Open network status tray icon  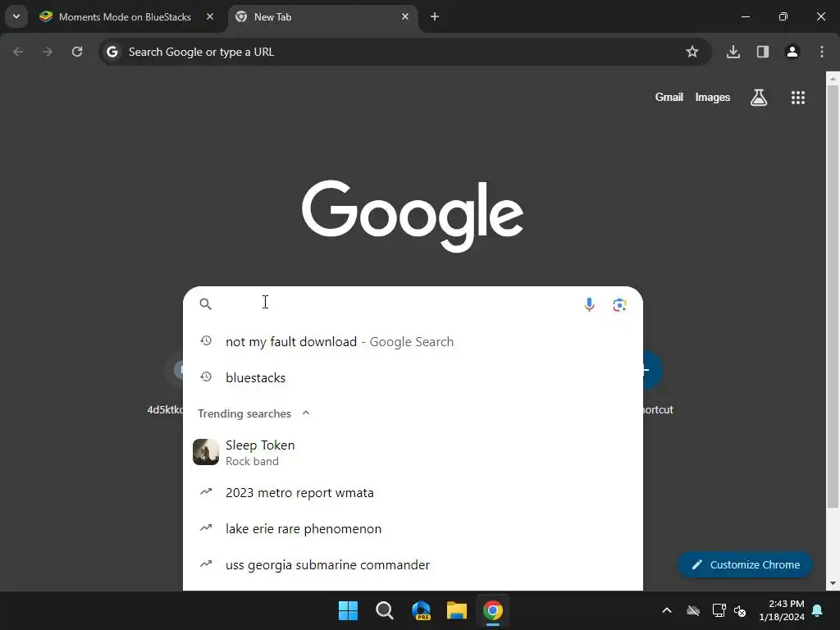coord(719,610)
